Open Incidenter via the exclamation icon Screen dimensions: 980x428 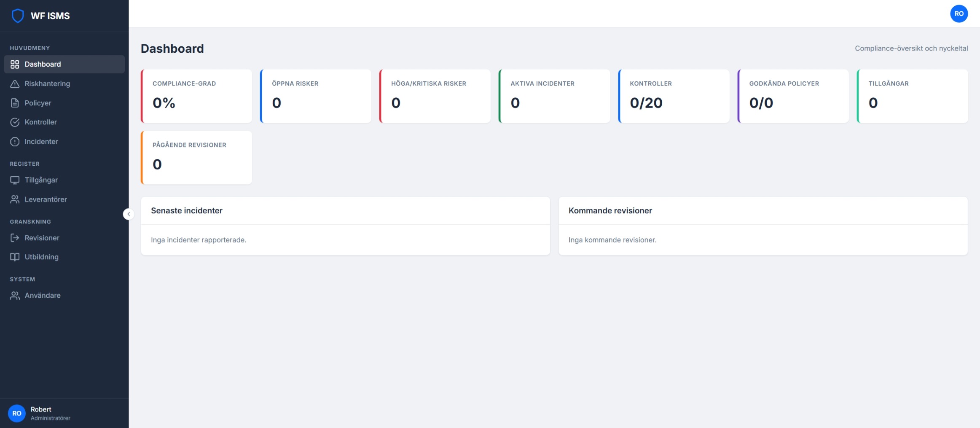pyautogui.click(x=15, y=142)
